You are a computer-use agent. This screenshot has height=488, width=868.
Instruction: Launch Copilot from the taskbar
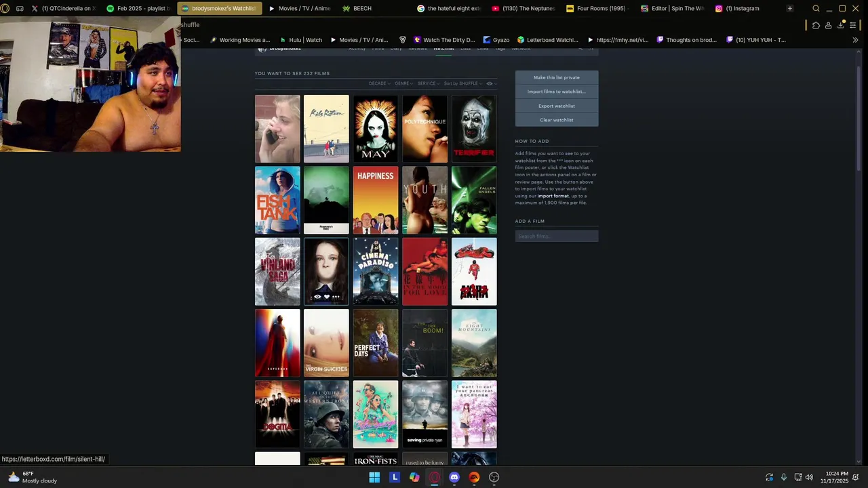[414, 477]
